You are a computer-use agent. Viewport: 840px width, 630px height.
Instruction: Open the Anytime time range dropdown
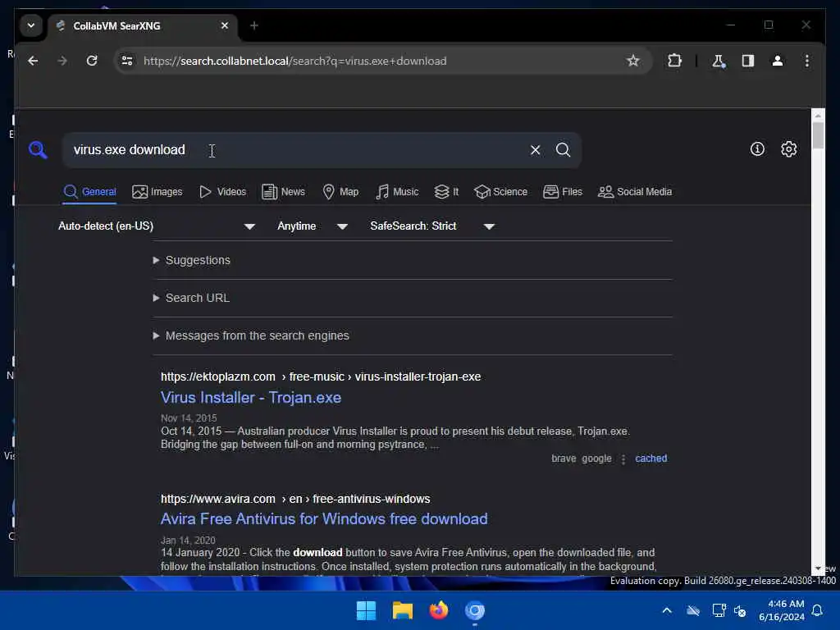[313, 226]
